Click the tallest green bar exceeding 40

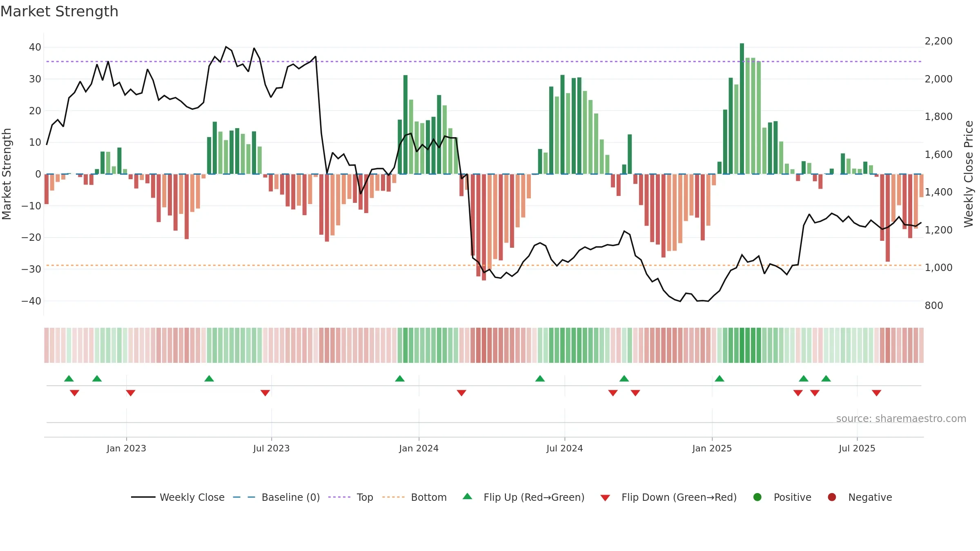pyautogui.click(x=742, y=109)
